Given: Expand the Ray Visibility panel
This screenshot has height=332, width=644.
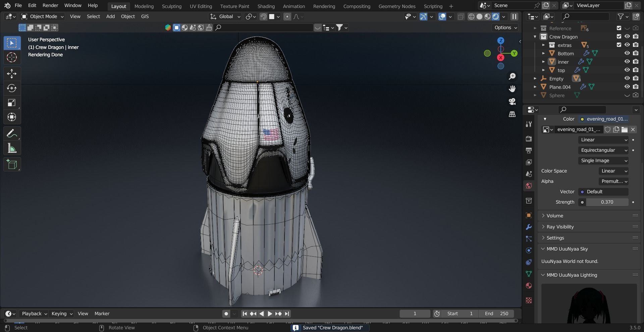Looking at the screenshot, I should pos(589,227).
